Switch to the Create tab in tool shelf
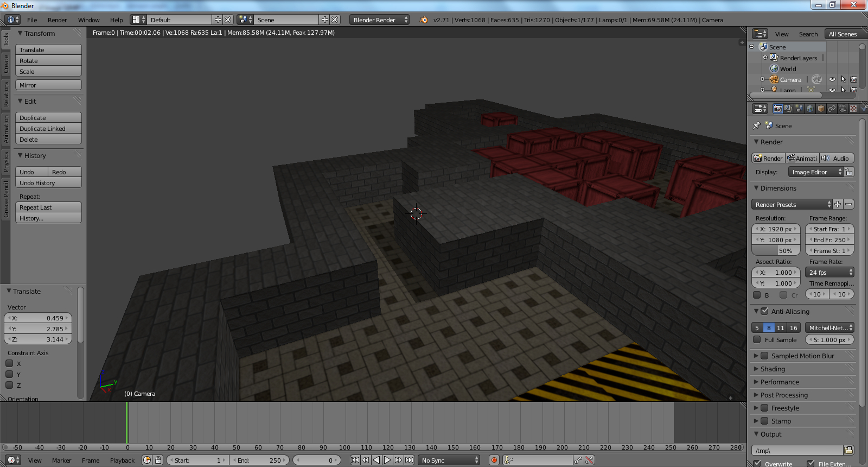The width and height of the screenshot is (868, 467). point(5,64)
